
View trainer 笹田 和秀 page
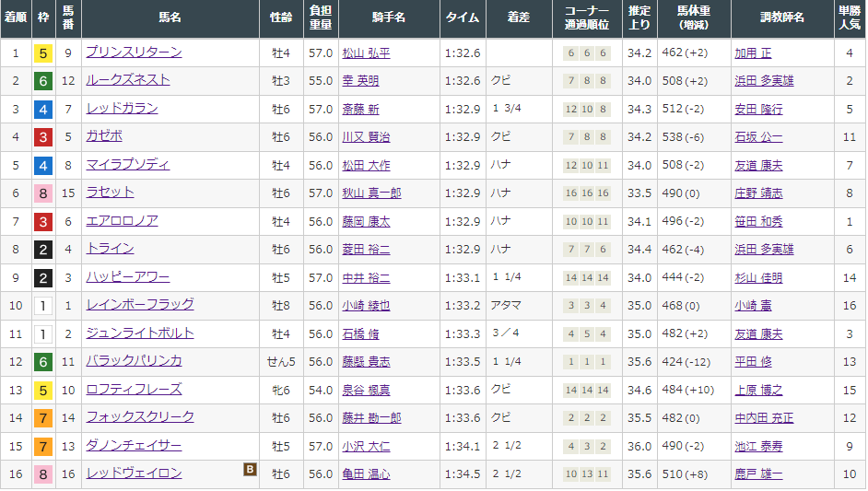point(758,221)
